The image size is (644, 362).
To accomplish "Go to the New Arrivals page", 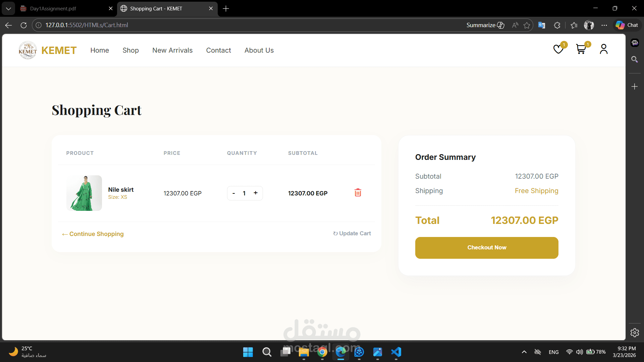I will pos(172,50).
